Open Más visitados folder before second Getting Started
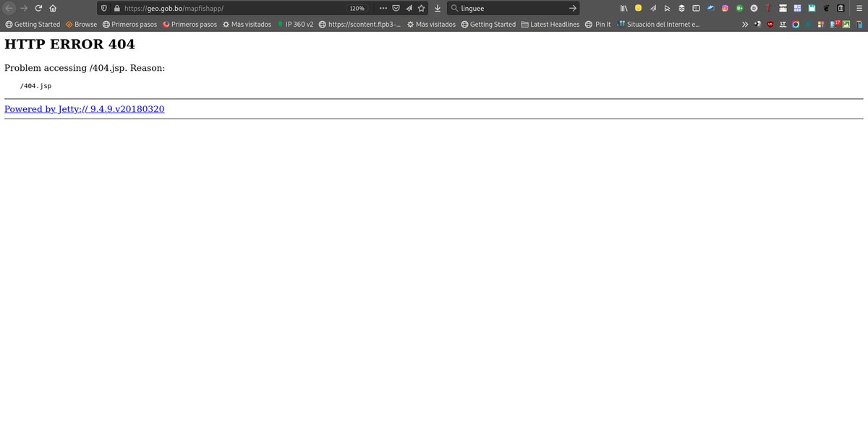 coord(431,24)
